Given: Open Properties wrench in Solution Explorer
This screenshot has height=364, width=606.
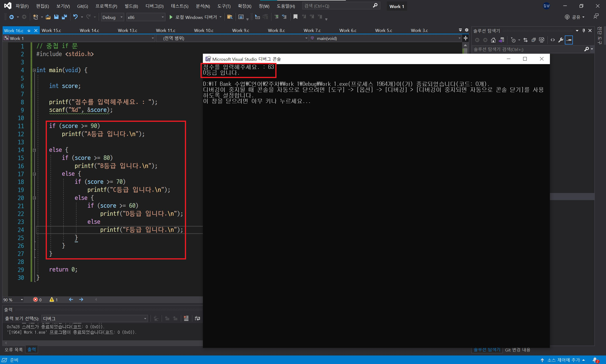Looking at the screenshot, I should point(561,40).
